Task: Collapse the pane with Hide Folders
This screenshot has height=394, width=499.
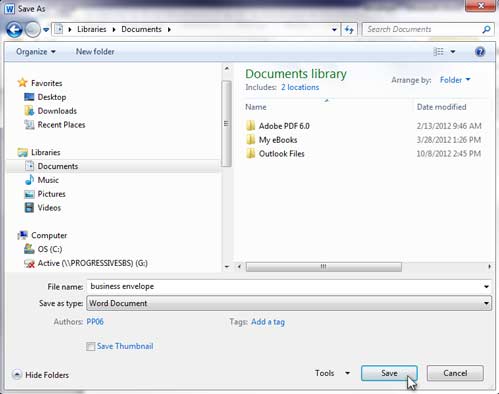Action: 41,375
